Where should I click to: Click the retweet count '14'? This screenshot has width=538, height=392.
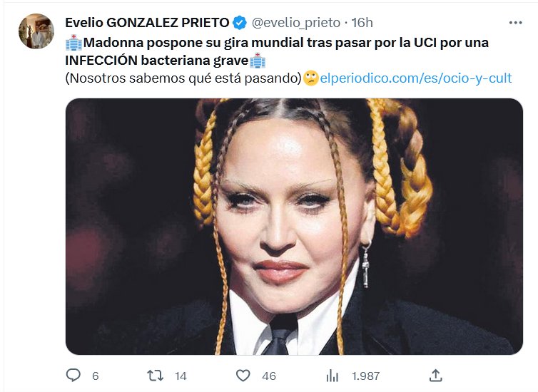(x=180, y=376)
